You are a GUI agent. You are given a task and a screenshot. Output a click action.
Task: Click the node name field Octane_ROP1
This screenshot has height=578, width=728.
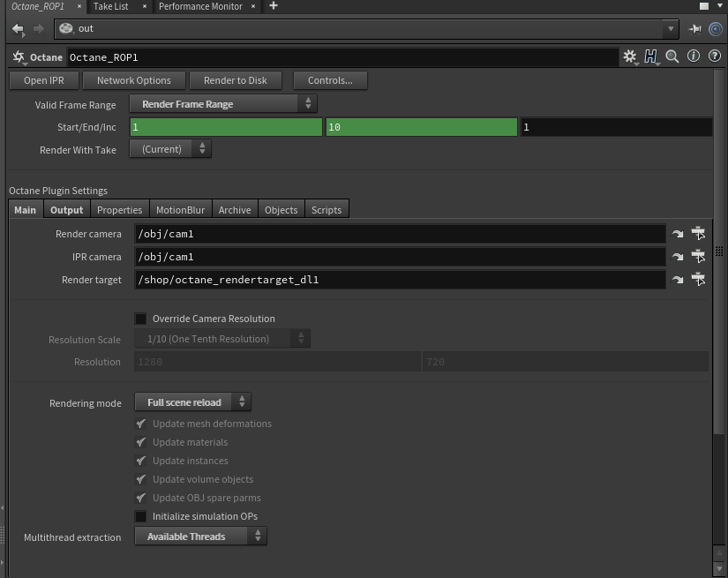click(342, 57)
